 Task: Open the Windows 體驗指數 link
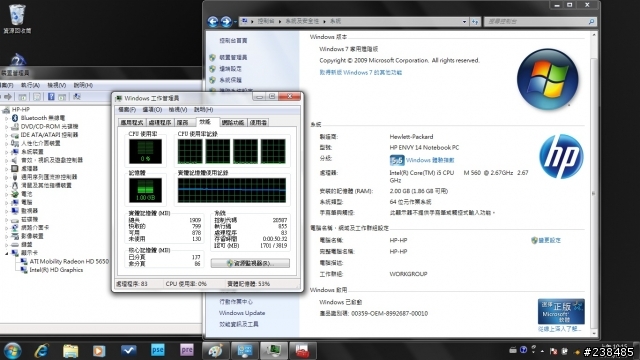coord(430,160)
